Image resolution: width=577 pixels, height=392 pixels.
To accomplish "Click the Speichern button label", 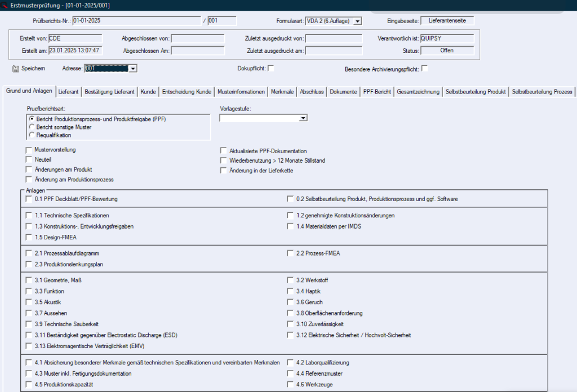I will [x=33, y=68].
